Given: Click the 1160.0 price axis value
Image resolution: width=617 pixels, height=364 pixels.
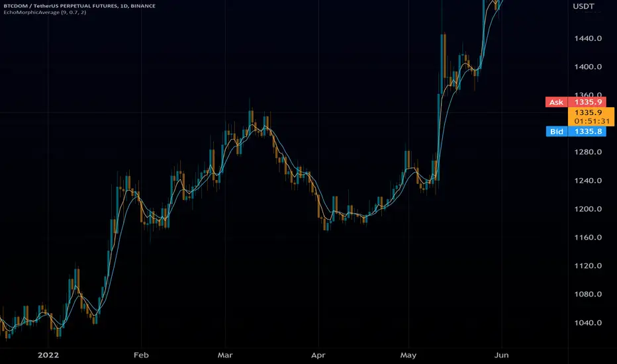Looking at the screenshot, I should coord(588,238).
